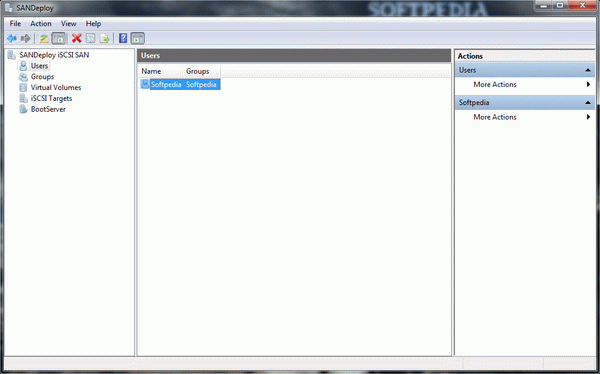The height and width of the screenshot is (374, 600).
Task: Click the Forward arrow toolbar icon
Action: point(26,38)
